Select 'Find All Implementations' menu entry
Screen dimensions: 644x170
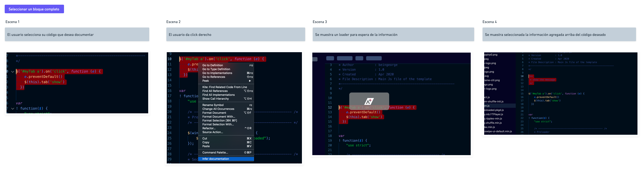pos(226,95)
